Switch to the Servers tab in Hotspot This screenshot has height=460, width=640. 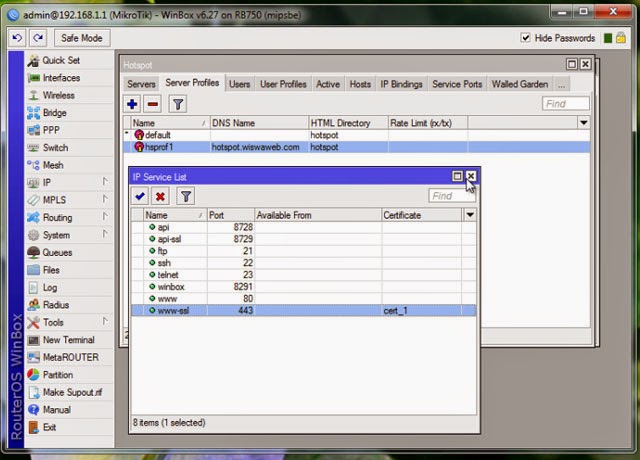[x=141, y=84]
